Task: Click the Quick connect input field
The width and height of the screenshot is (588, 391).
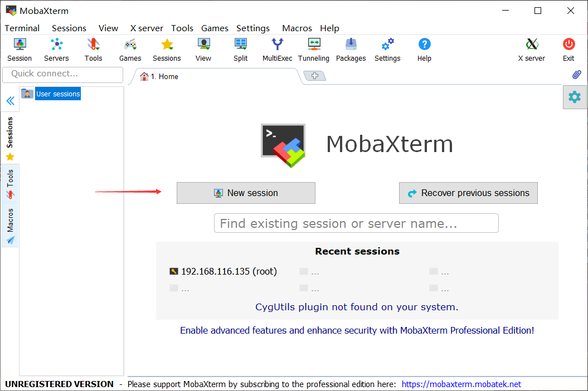Action: (62, 74)
